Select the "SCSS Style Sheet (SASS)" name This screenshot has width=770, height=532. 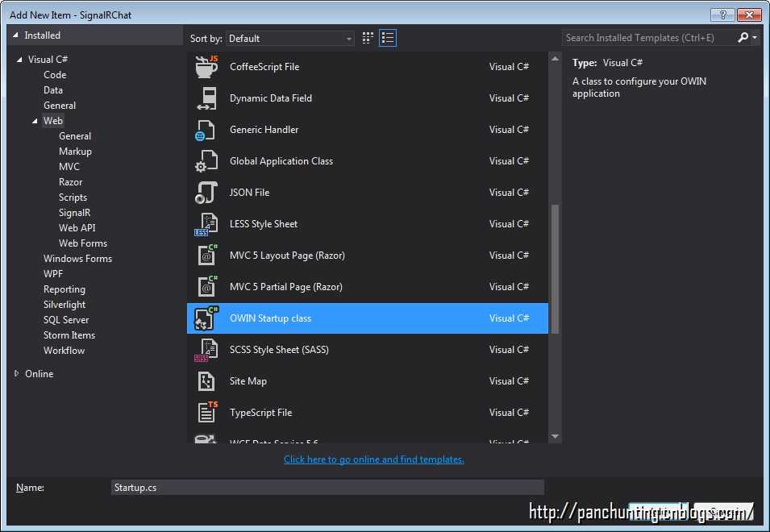[279, 350]
